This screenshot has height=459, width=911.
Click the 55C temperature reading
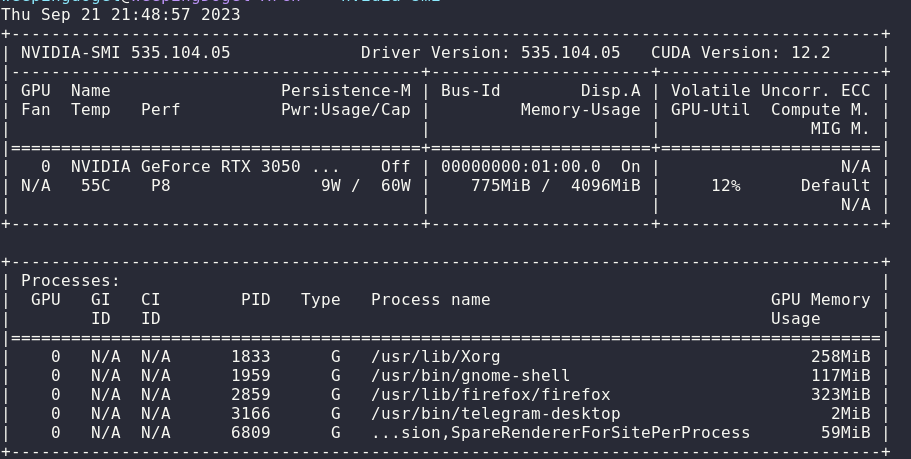click(95, 186)
